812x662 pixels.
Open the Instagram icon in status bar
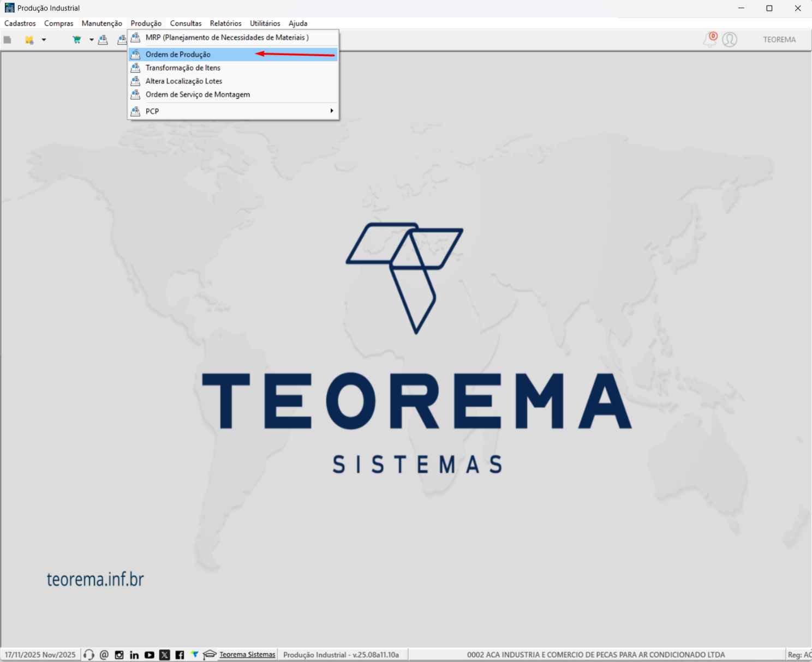point(119,655)
